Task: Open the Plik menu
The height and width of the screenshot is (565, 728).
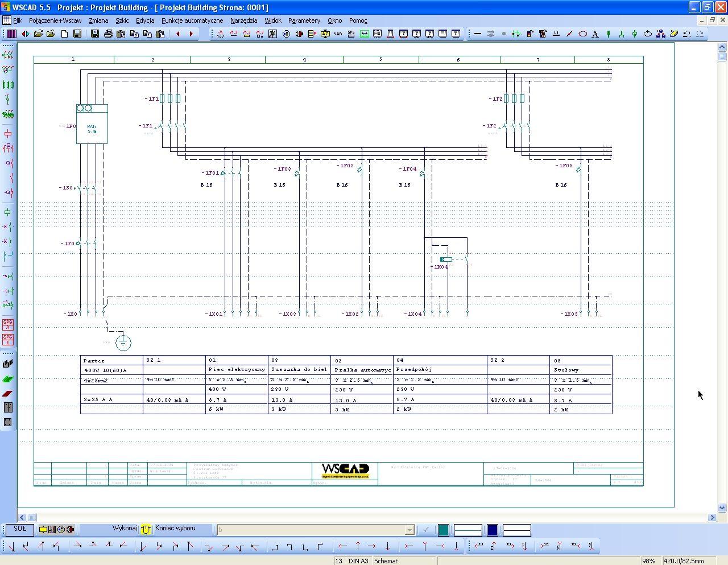Action: click(x=18, y=20)
